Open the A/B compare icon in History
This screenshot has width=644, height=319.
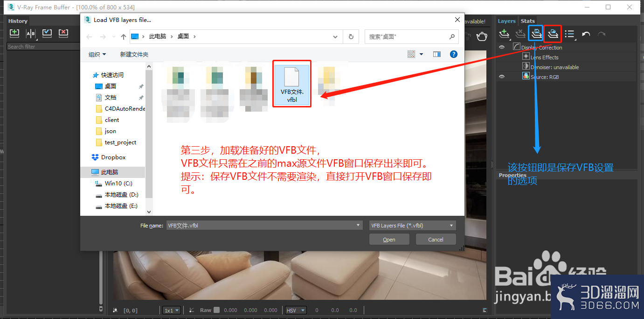pyautogui.click(x=31, y=33)
